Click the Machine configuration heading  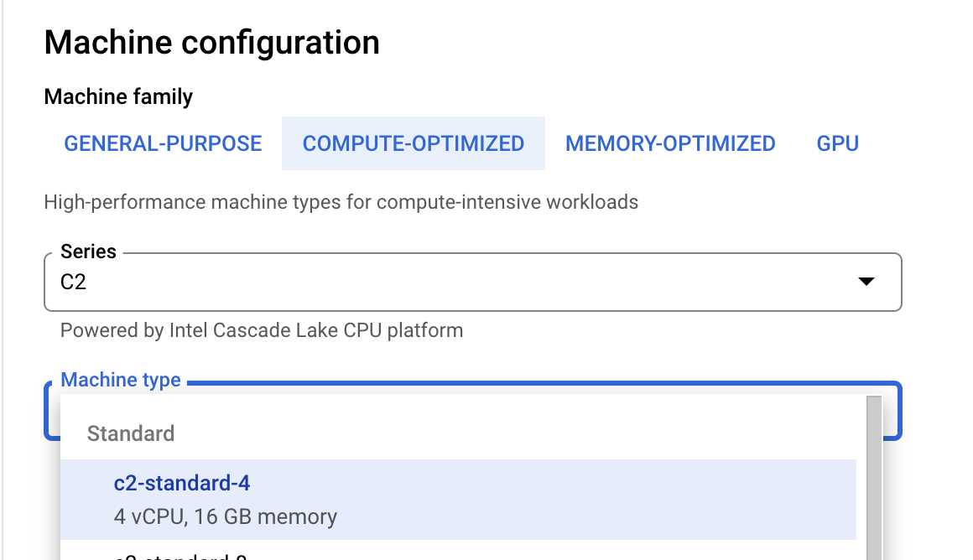pos(212,41)
